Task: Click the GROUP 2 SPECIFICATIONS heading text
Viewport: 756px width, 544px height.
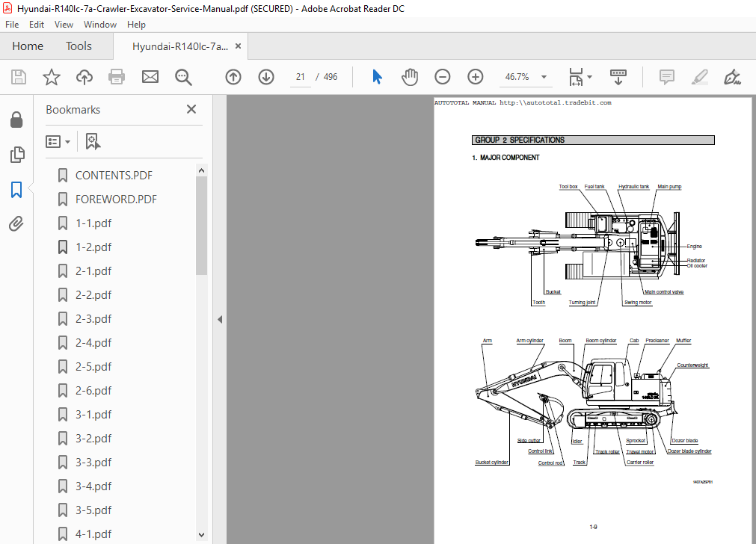Action: pos(520,140)
